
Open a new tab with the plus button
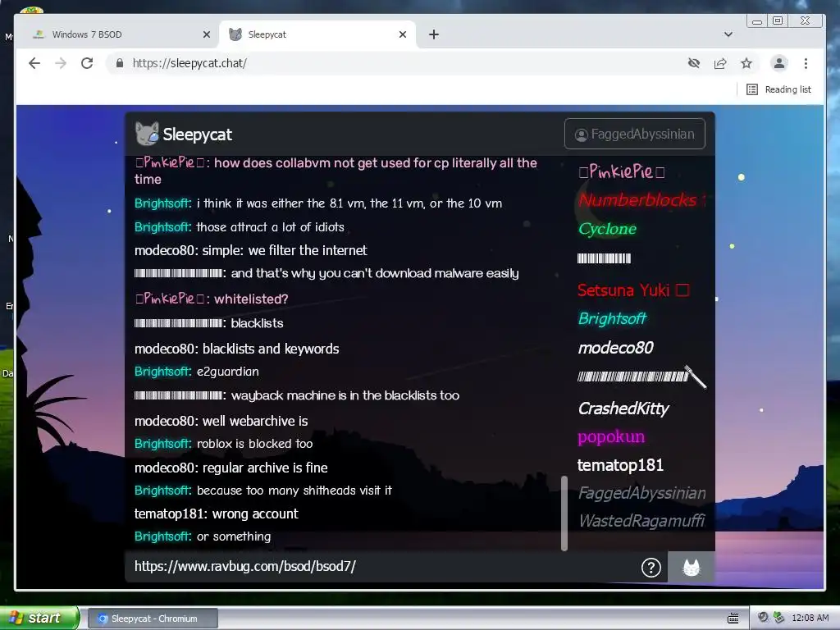434,34
